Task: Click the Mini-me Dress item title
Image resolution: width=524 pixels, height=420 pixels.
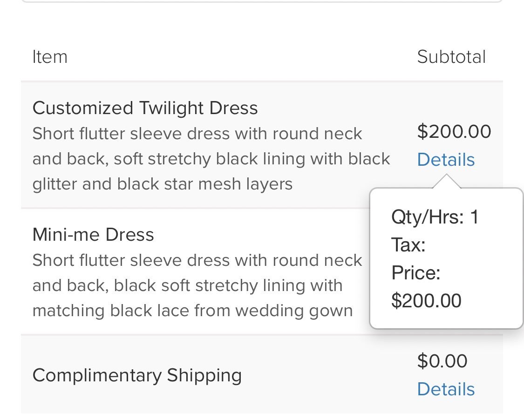Action: point(93,235)
